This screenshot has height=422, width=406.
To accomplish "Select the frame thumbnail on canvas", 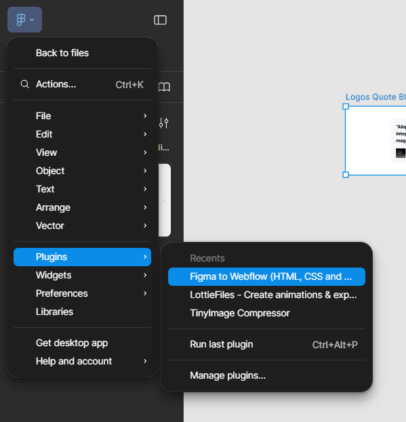I will coord(376,141).
